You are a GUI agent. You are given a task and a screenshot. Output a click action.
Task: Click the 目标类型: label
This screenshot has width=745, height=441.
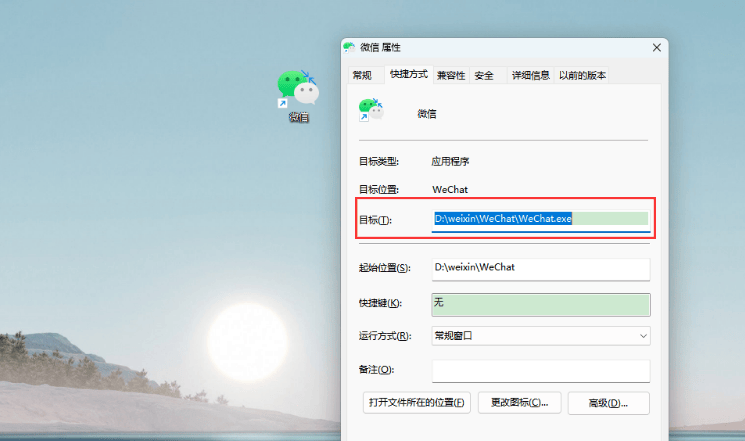[379, 162]
